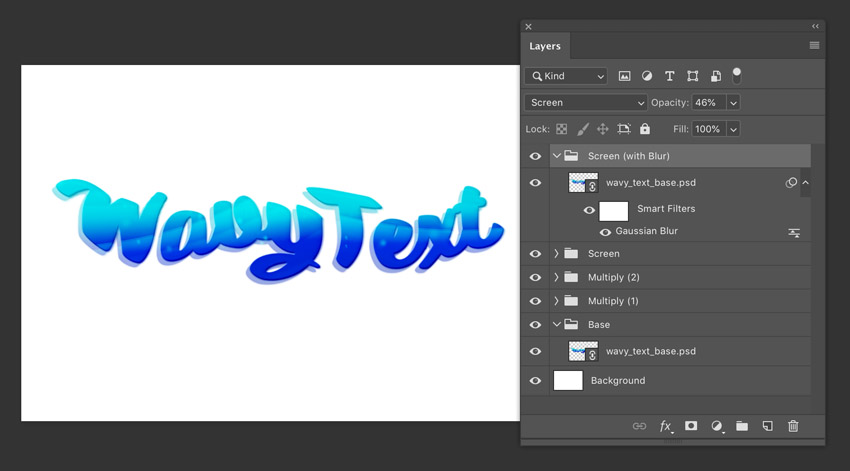Click the adjustment layer filter icon

[x=647, y=76]
